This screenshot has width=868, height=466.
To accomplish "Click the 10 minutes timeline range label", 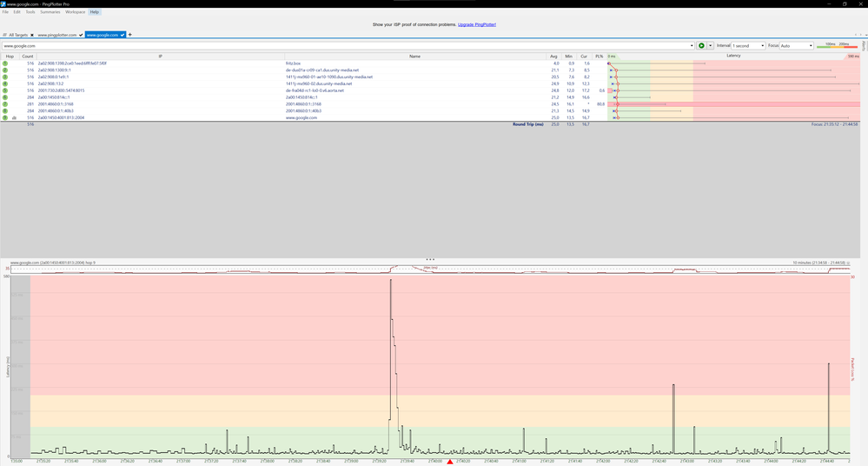I will pos(819,263).
